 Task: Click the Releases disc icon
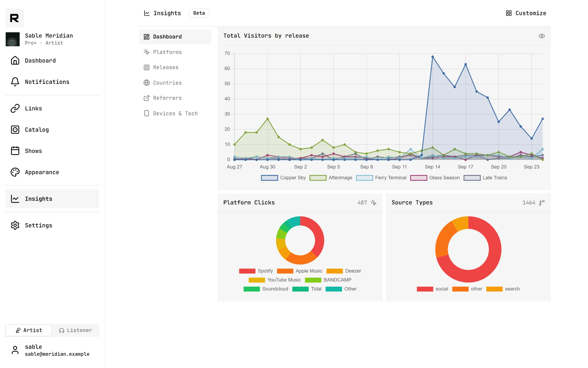pyautogui.click(x=147, y=67)
